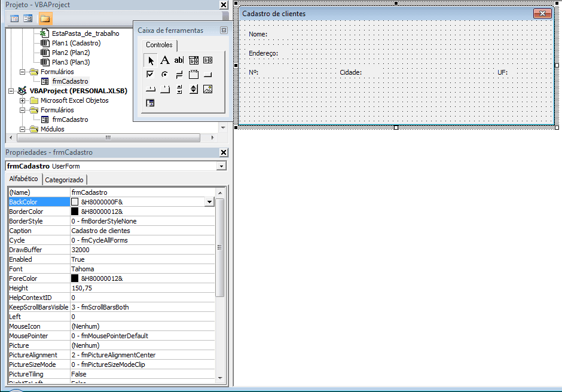Select the CheckBox control tool
562x392 pixels.
click(151, 74)
